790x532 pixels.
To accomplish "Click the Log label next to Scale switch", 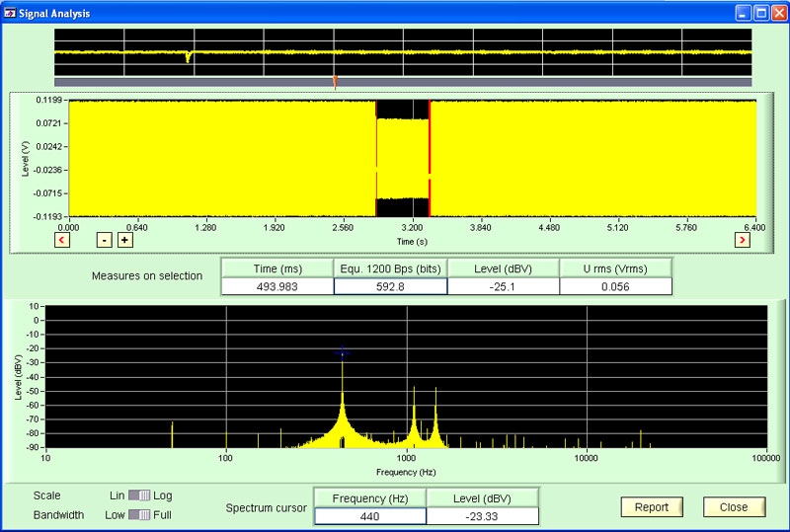I will point(162,495).
